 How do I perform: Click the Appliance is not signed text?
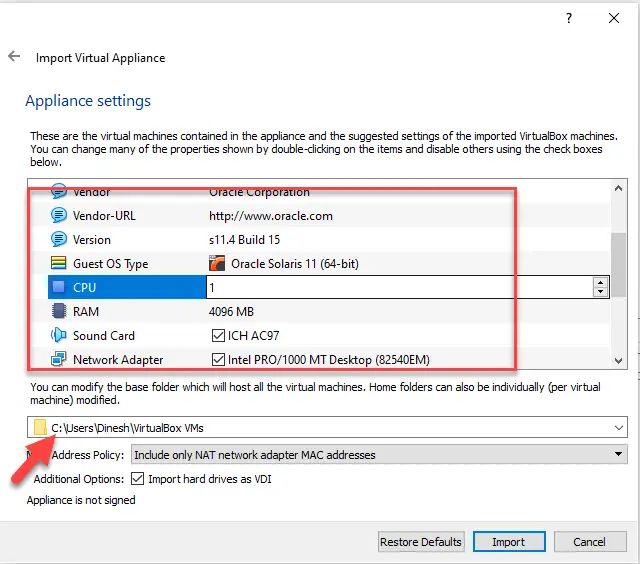pos(81,500)
